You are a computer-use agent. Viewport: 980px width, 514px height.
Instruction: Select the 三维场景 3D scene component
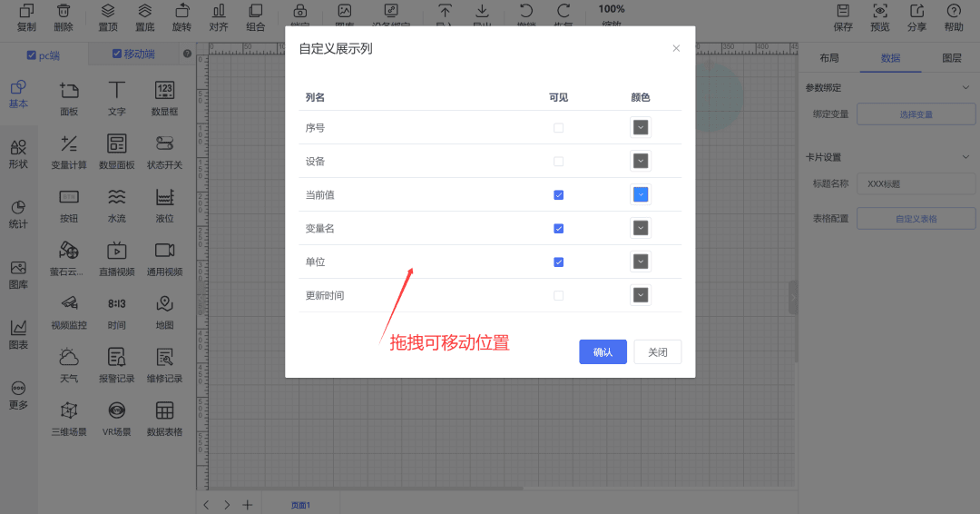tap(69, 419)
